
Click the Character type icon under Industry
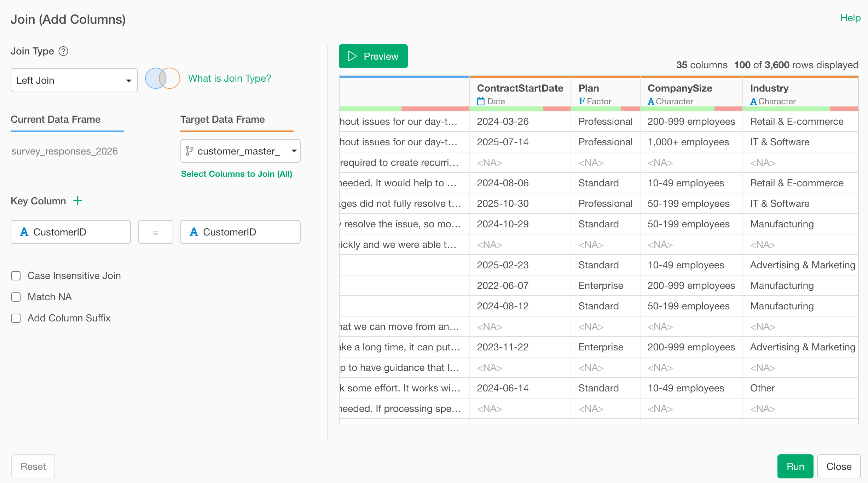tap(753, 101)
